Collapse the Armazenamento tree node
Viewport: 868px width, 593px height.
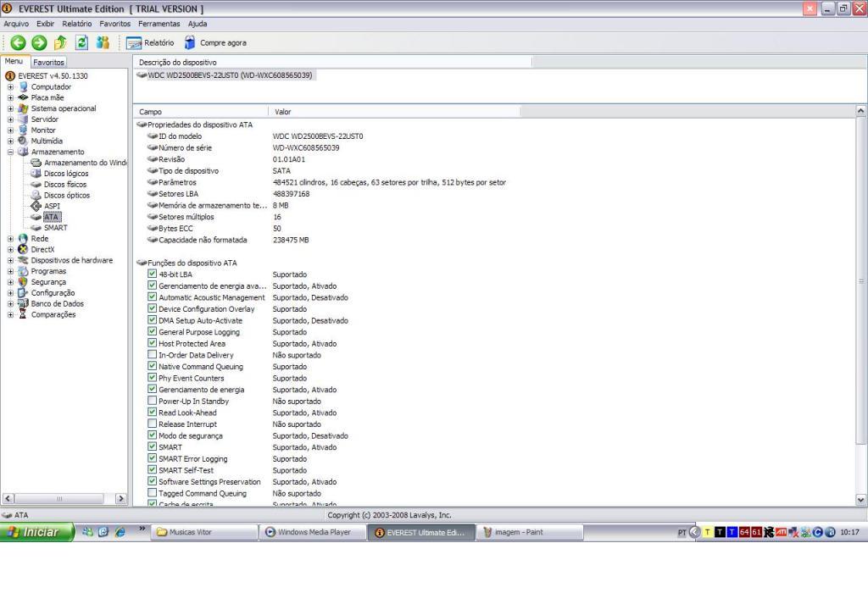pyautogui.click(x=10, y=152)
